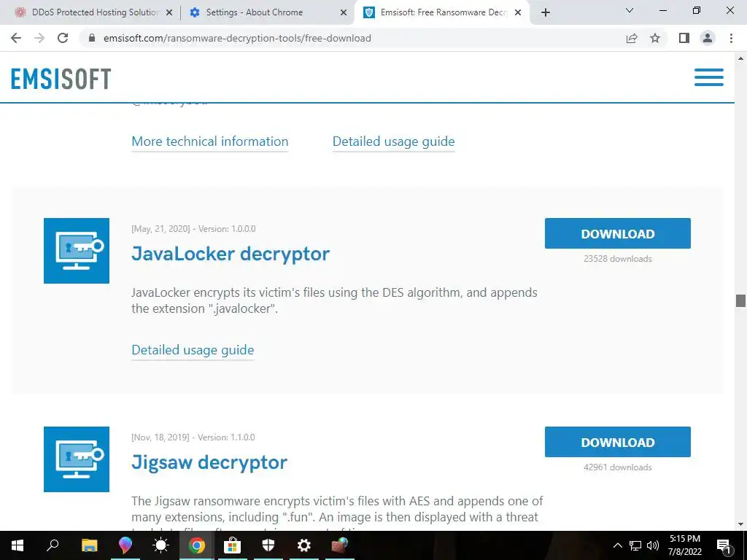
Task: Close the DDoS Protected Hosting tab
Action: coord(169,13)
